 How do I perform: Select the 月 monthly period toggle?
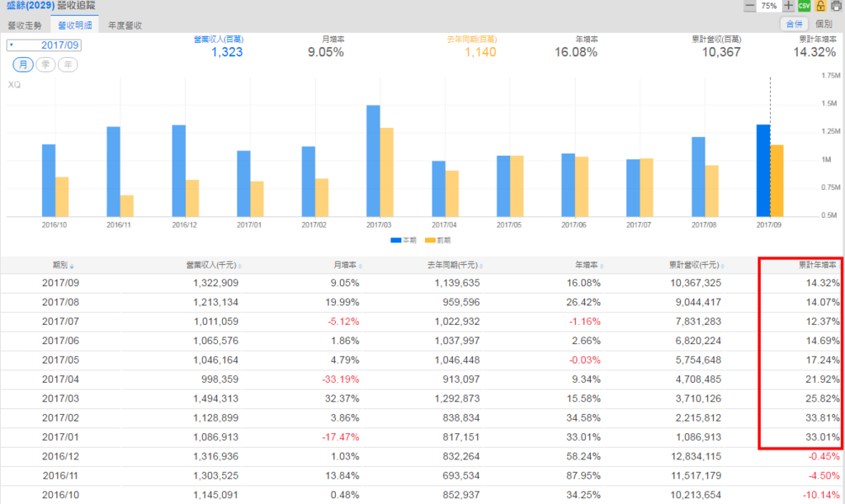pyautogui.click(x=23, y=64)
